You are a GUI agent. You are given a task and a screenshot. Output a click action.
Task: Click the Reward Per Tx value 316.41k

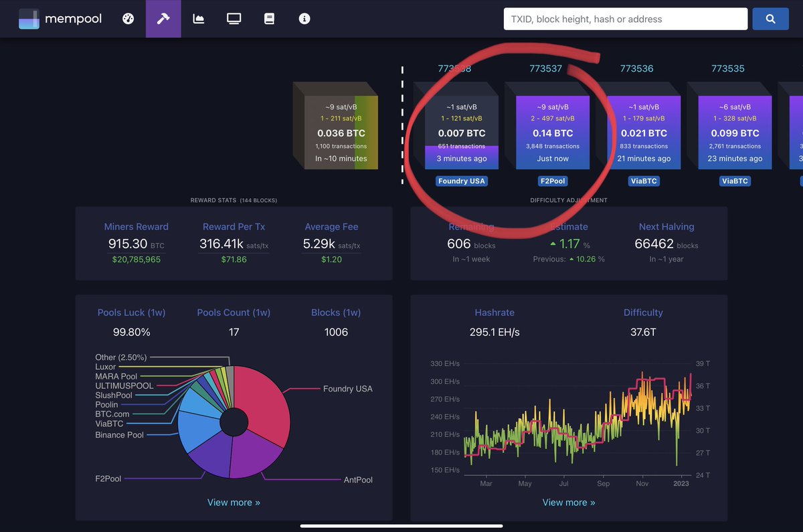[x=234, y=244]
